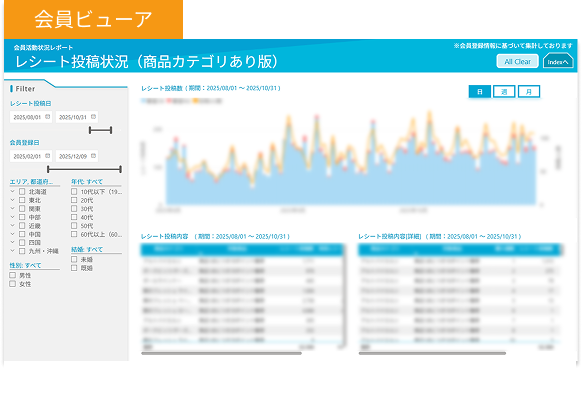Expand the 関東 region tree
The height and width of the screenshot is (400, 582).
12,209
